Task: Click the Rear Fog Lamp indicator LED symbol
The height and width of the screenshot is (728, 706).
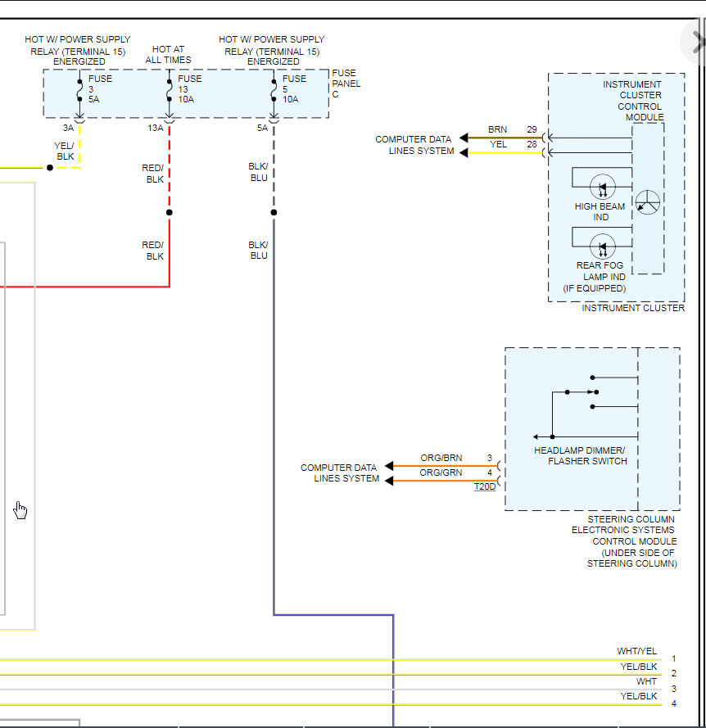Action: point(603,246)
